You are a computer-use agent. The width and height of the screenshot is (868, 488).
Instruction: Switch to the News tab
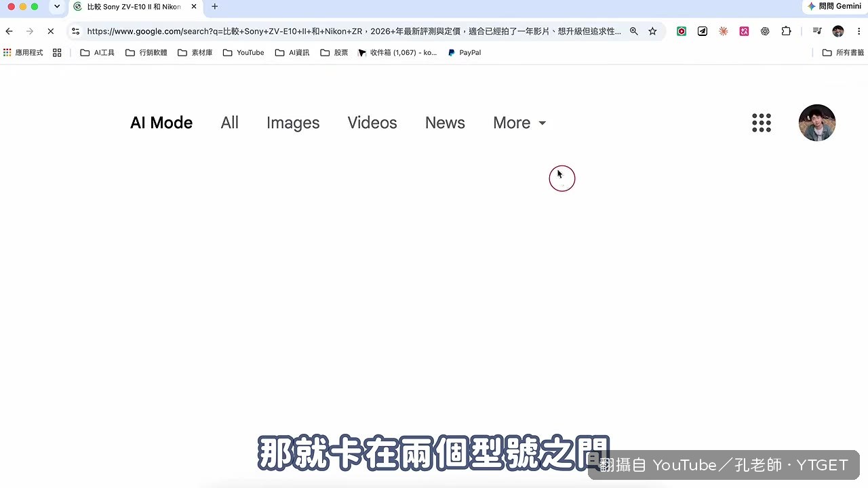coord(445,123)
